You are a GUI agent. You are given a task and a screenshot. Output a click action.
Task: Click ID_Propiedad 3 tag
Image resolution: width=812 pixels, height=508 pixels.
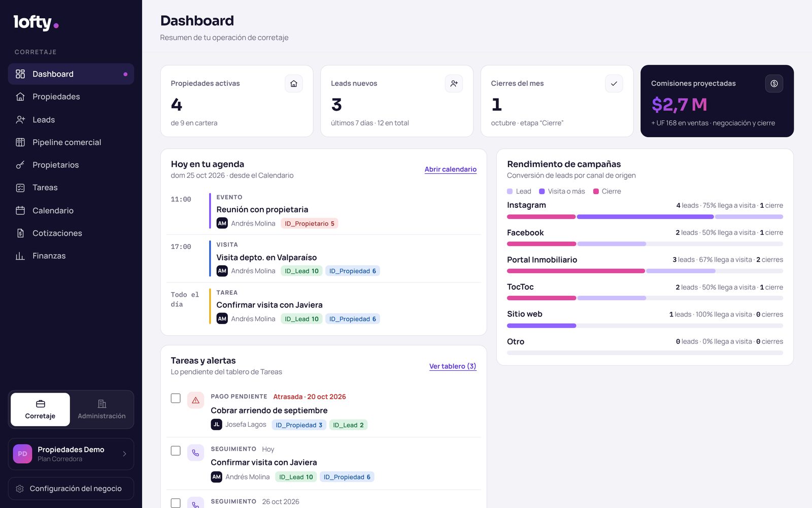coord(299,425)
